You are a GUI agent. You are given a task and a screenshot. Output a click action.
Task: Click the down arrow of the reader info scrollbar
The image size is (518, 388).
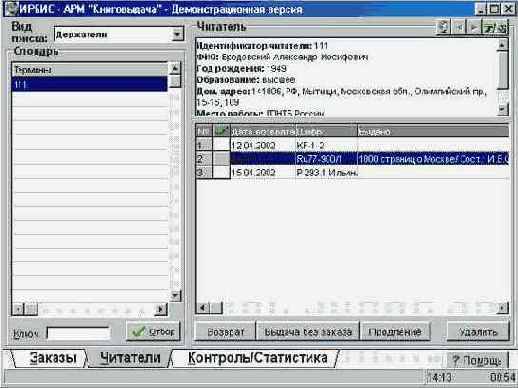coord(502,109)
